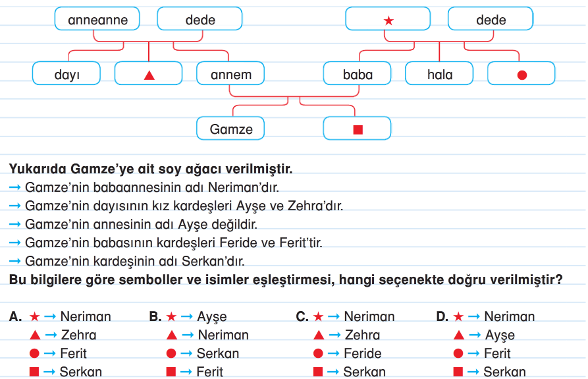The image size is (588, 379).
Task: Select answer option A
Action: coord(16,317)
